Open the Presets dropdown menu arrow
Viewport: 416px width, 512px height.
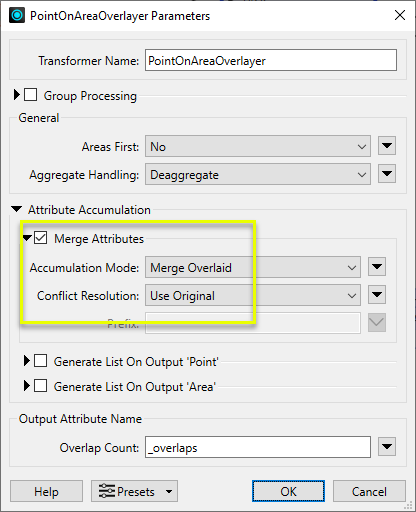[169, 491]
